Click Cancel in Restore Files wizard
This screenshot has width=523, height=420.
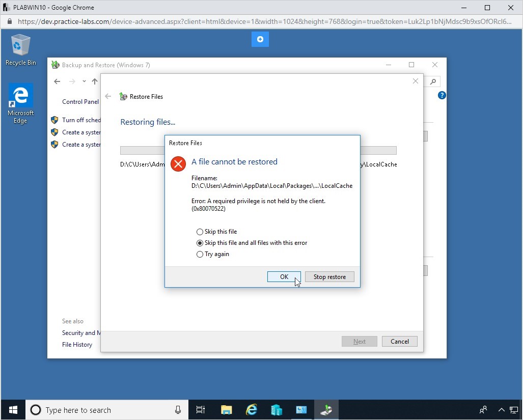click(400, 341)
